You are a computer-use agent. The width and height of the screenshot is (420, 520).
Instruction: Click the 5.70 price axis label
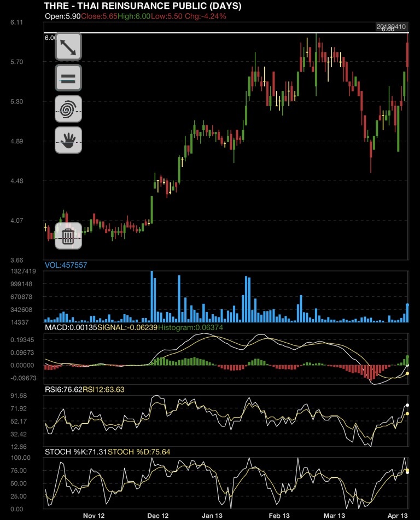click(16, 62)
